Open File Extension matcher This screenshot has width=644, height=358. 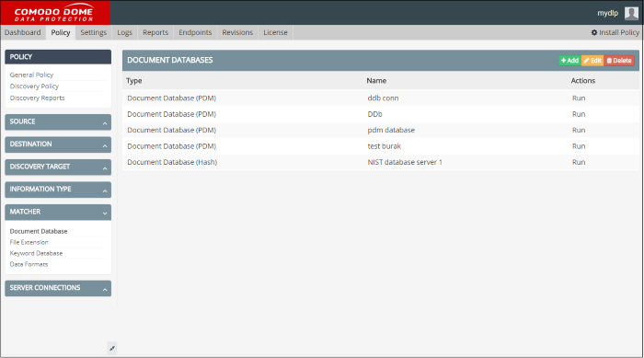pos(29,242)
